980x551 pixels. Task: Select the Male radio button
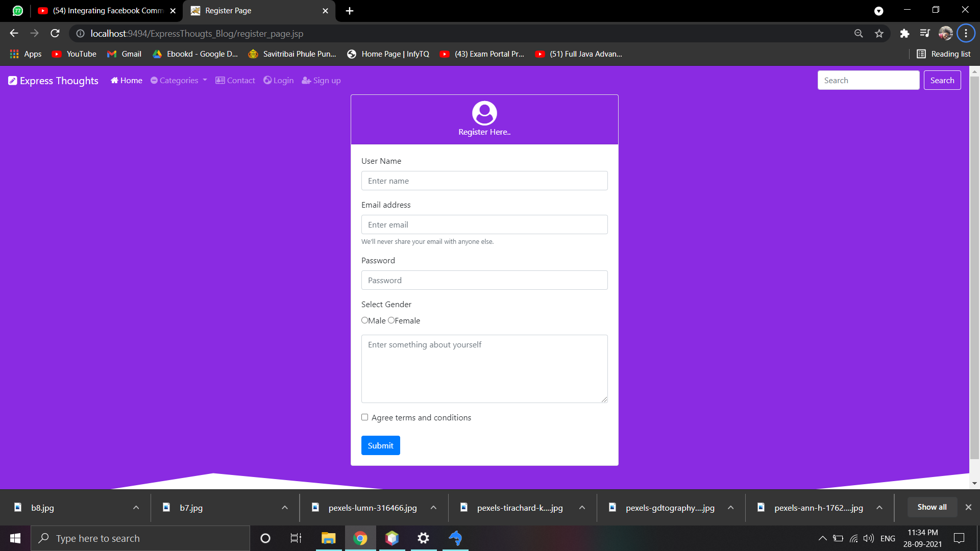pos(364,320)
